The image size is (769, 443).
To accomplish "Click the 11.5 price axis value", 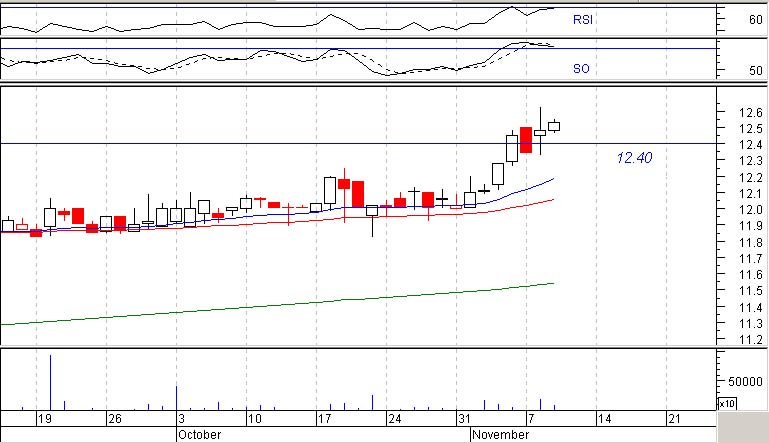I will (x=750, y=291).
